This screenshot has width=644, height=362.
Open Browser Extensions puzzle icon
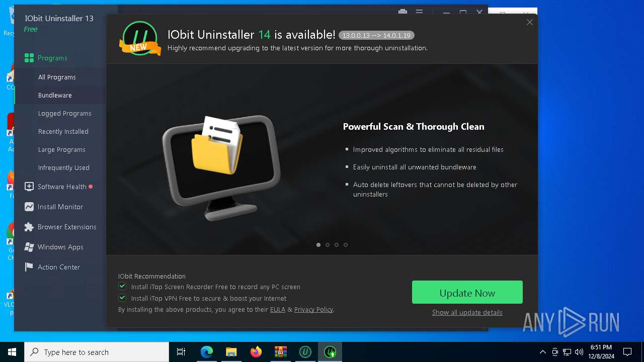(29, 227)
